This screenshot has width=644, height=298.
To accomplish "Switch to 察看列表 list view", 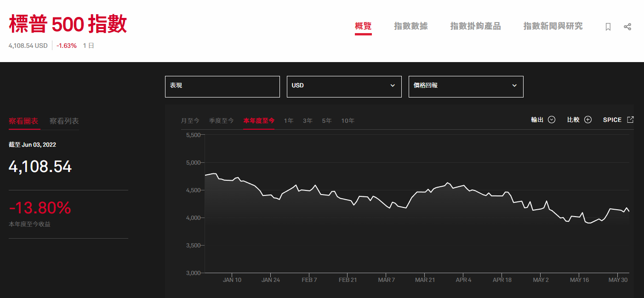I will (x=64, y=121).
